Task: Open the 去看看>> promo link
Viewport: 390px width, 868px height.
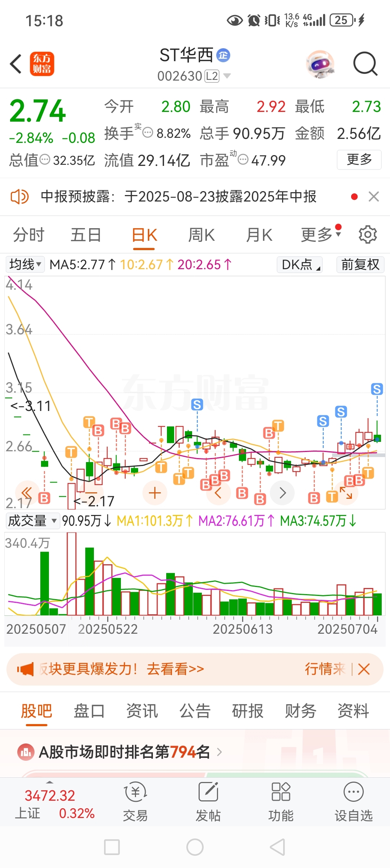Action: click(175, 669)
